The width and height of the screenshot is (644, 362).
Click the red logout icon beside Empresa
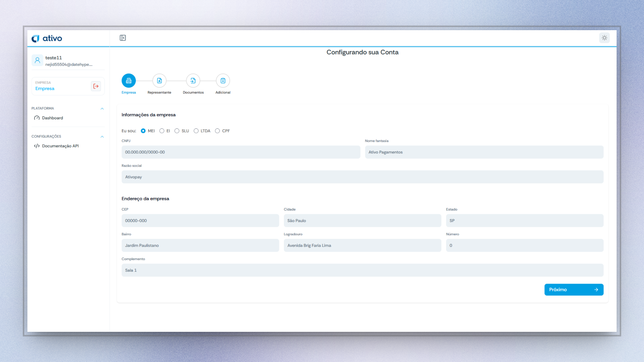[x=96, y=86]
